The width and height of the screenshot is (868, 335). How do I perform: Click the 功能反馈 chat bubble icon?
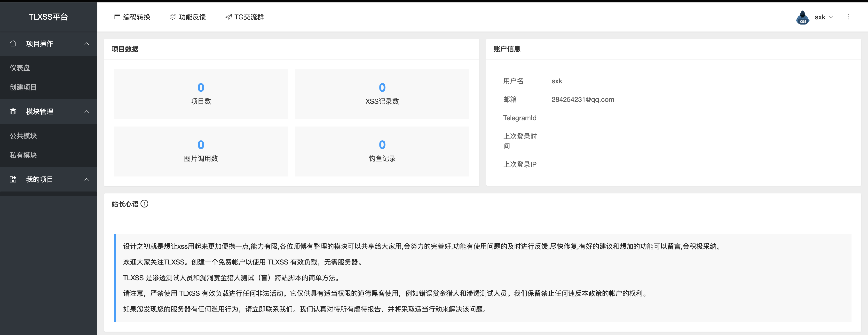point(173,17)
